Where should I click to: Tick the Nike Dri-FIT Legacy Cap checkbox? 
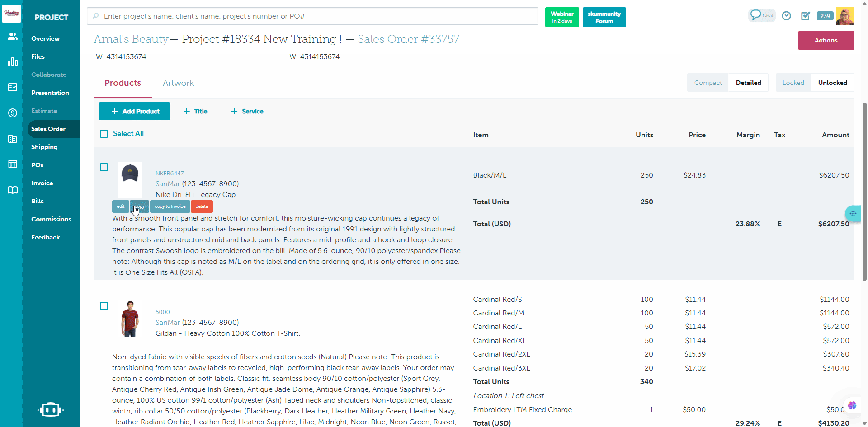[104, 167]
